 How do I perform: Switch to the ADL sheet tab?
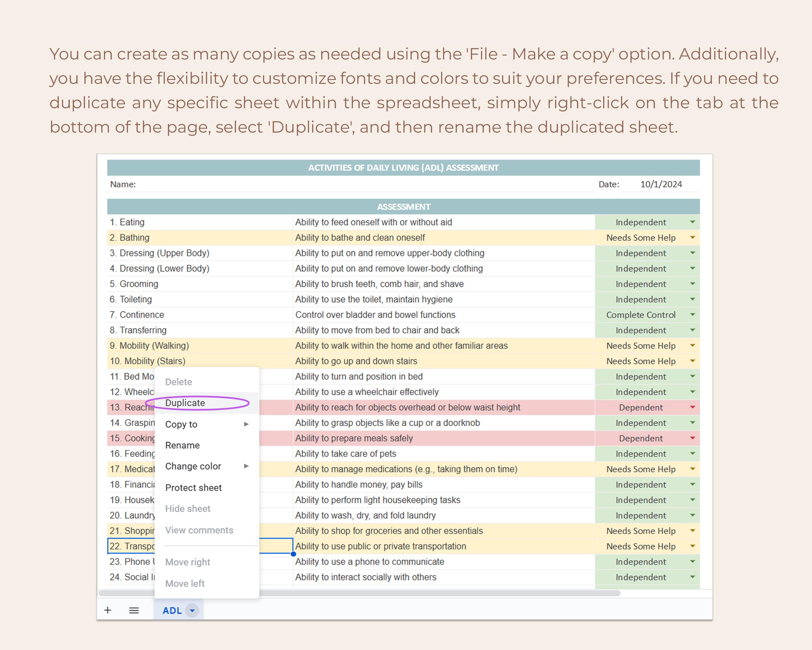click(x=172, y=610)
